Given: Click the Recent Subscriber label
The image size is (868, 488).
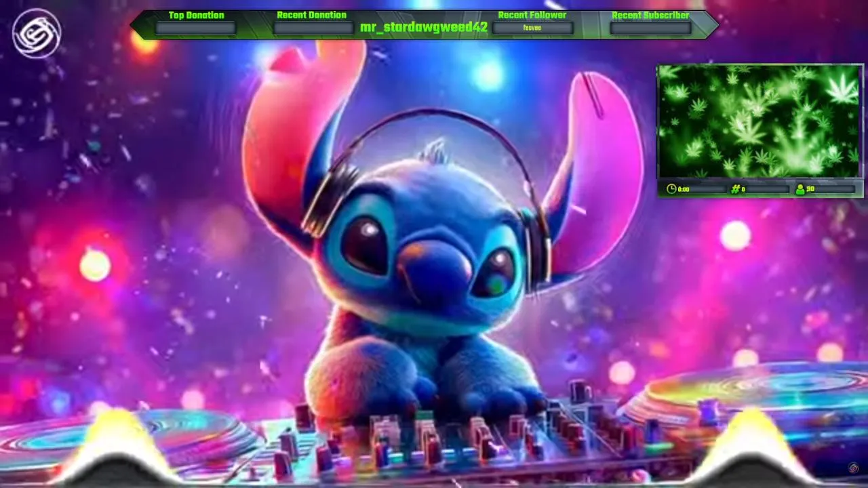Looking at the screenshot, I should click(650, 15).
